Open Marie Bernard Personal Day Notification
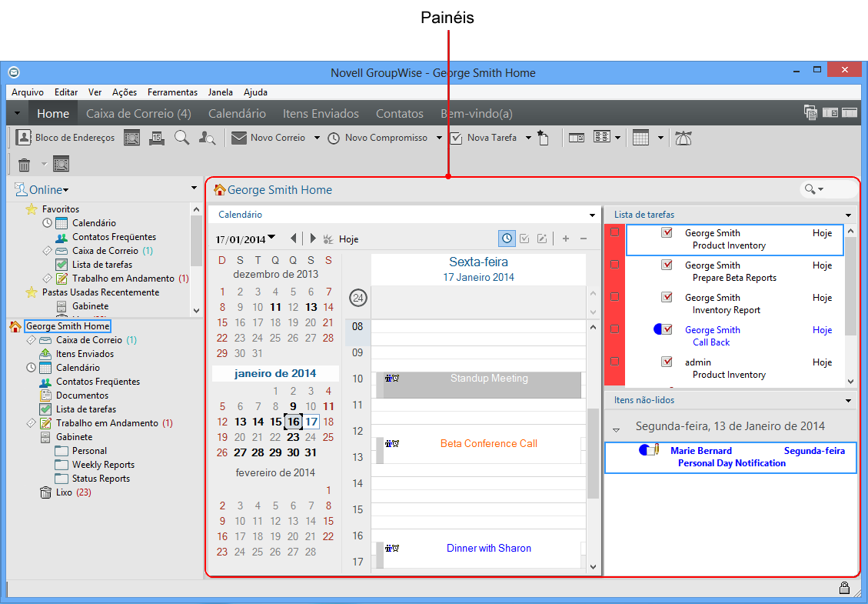 [730, 457]
